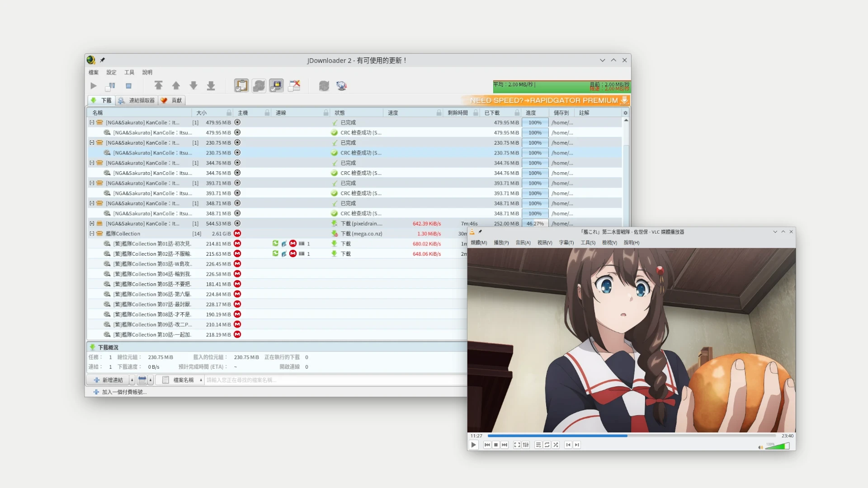Screen dimensions: 868x488
Task: Open the 設定 menu
Action: [111, 72]
